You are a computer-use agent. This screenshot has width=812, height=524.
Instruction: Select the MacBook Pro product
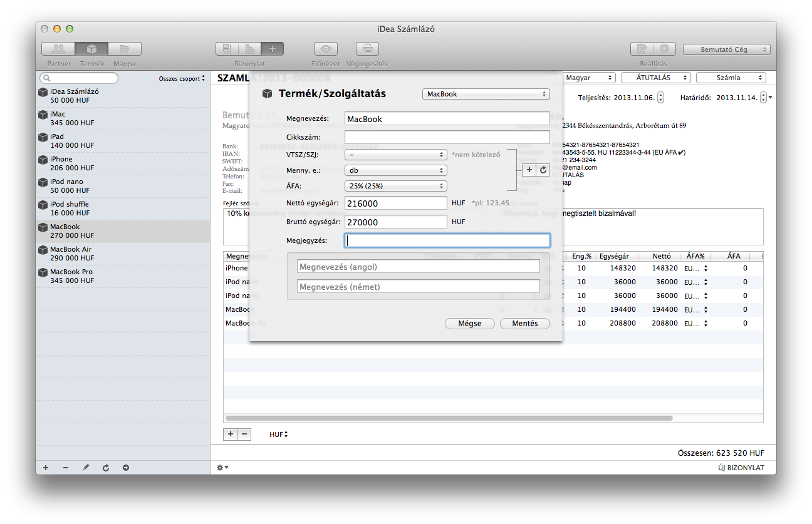pos(123,276)
